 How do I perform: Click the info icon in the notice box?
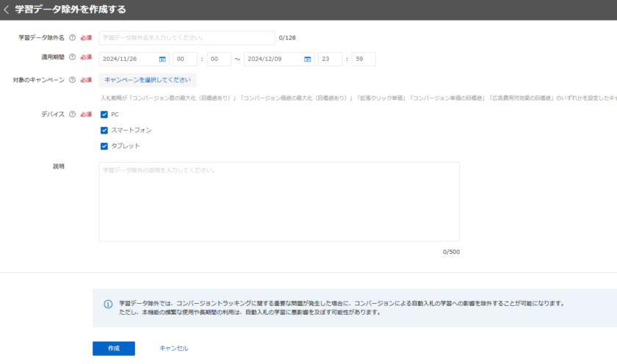108,304
